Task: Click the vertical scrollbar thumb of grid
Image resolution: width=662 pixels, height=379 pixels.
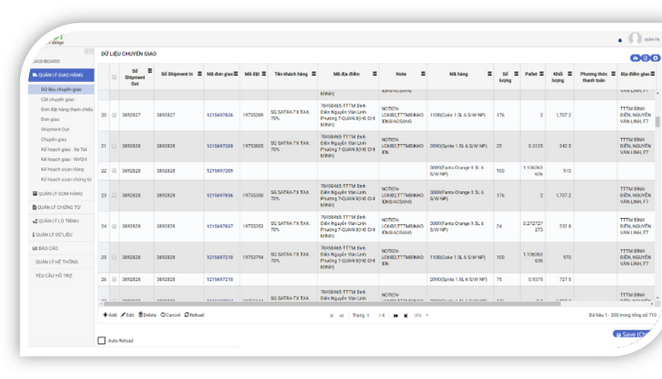Action: (x=657, y=122)
